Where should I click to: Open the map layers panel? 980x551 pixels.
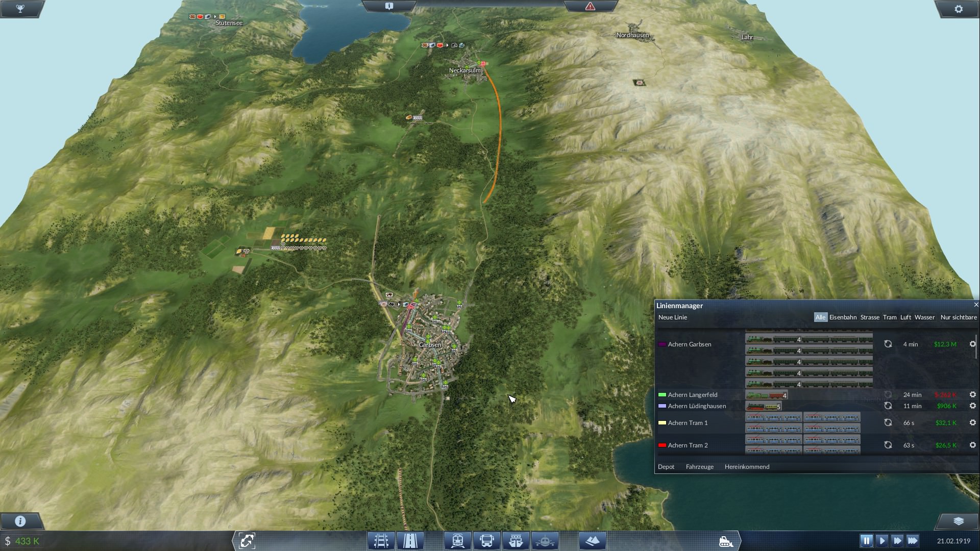coord(959,521)
